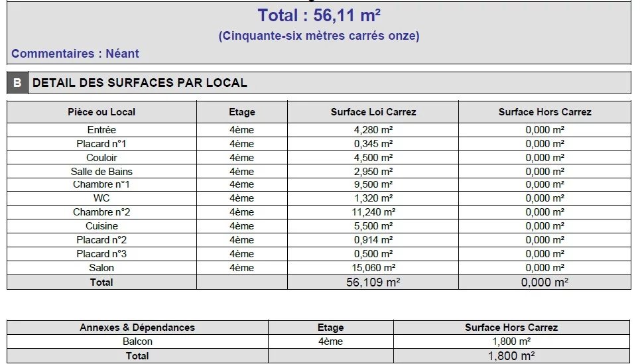Click the "Annexes & Dépendances" header
Viewport: 640px width, 364px height.
(137, 328)
